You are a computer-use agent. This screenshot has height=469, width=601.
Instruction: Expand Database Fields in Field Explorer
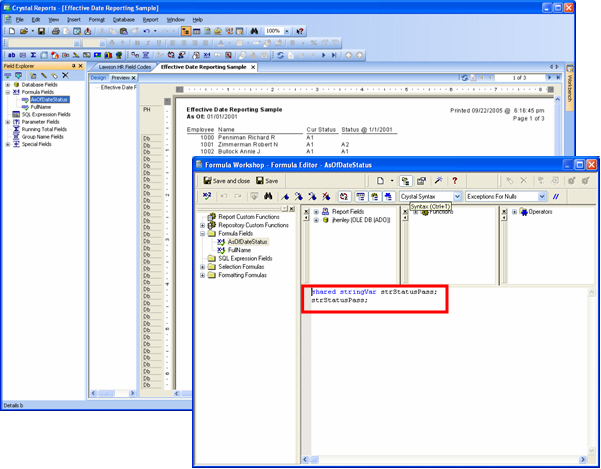pyautogui.click(x=8, y=85)
